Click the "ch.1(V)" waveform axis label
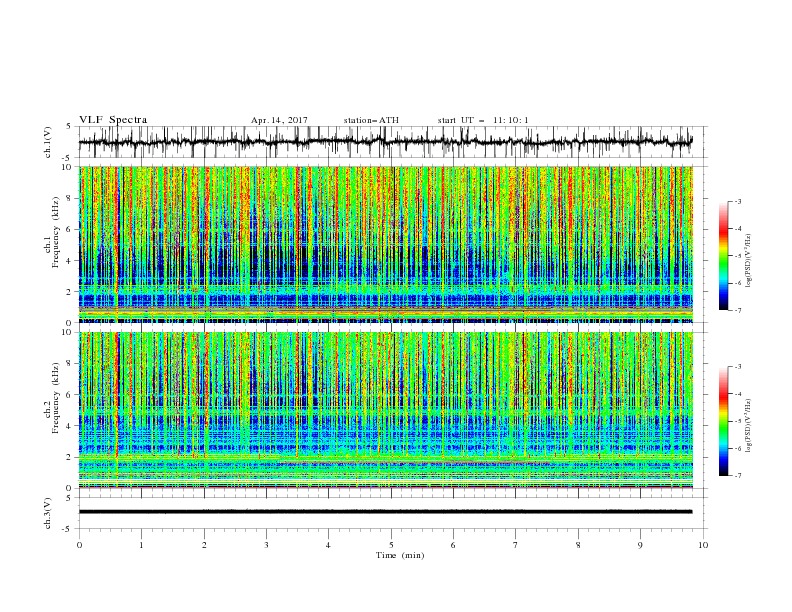The height and width of the screenshot is (612, 792). pyautogui.click(x=48, y=142)
